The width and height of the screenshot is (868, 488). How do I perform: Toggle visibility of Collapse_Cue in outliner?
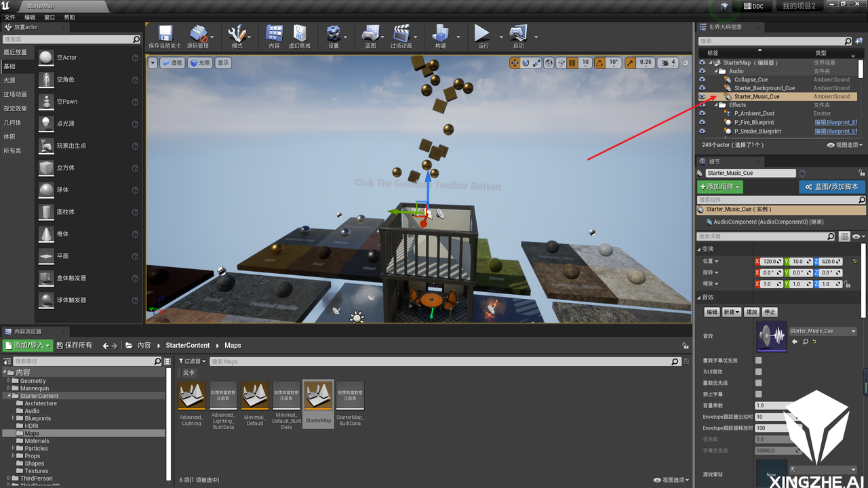(x=702, y=79)
